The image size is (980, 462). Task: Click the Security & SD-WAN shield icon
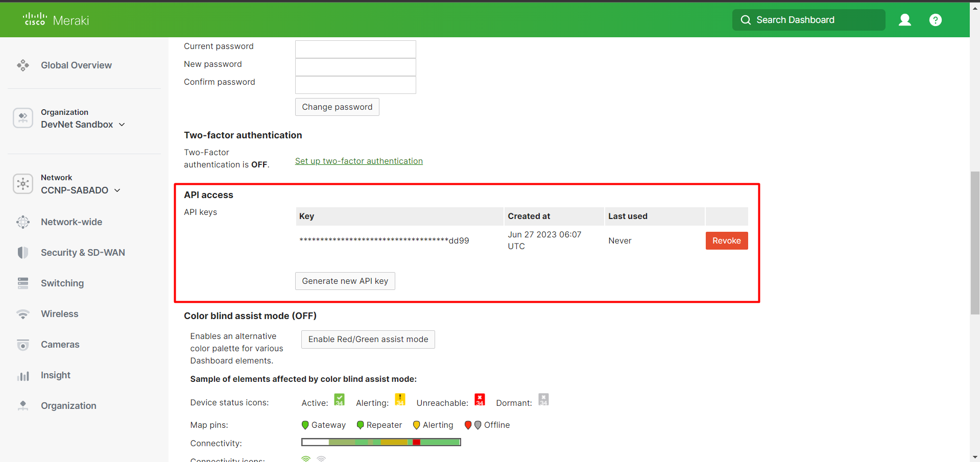click(x=23, y=253)
